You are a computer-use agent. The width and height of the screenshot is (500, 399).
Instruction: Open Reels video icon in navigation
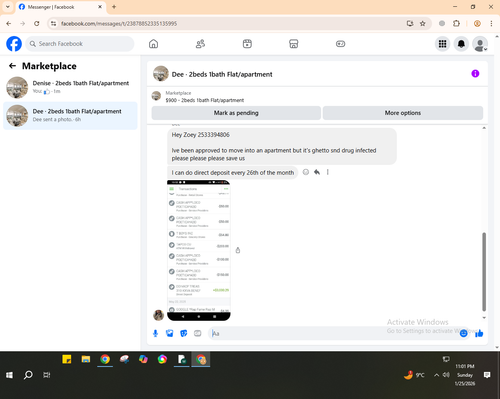(247, 44)
